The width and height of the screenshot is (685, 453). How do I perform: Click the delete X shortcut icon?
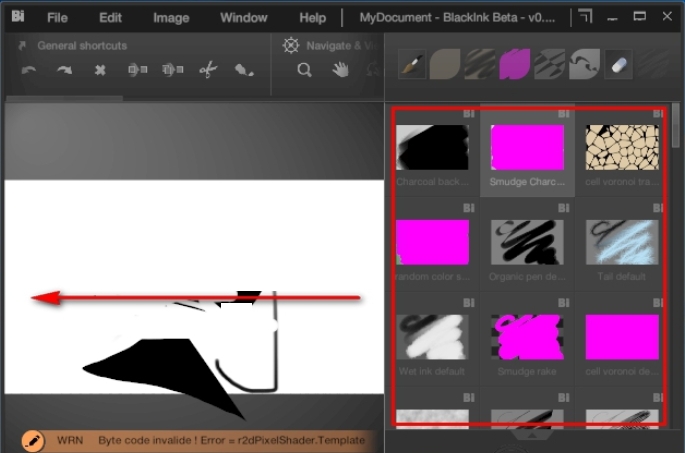point(100,70)
